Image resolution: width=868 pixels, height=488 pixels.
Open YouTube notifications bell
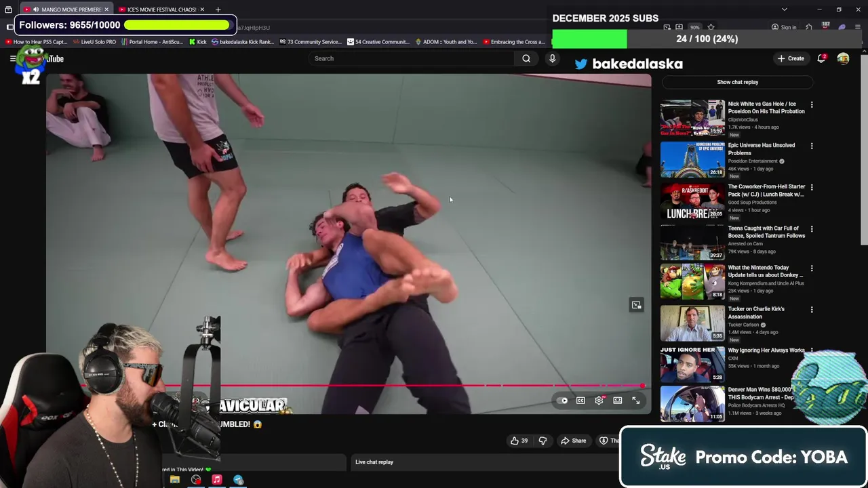[x=821, y=58]
